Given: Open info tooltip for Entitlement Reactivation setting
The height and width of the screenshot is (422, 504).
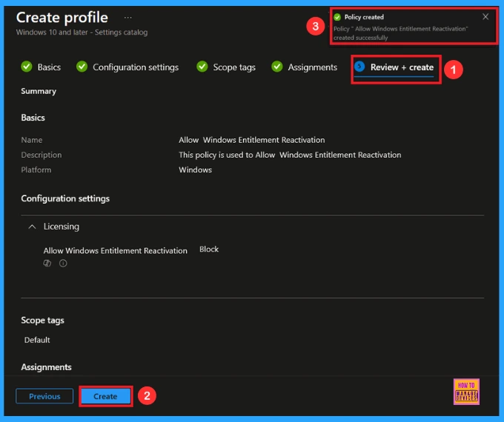Looking at the screenshot, I should pyautogui.click(x=63, y=264).
